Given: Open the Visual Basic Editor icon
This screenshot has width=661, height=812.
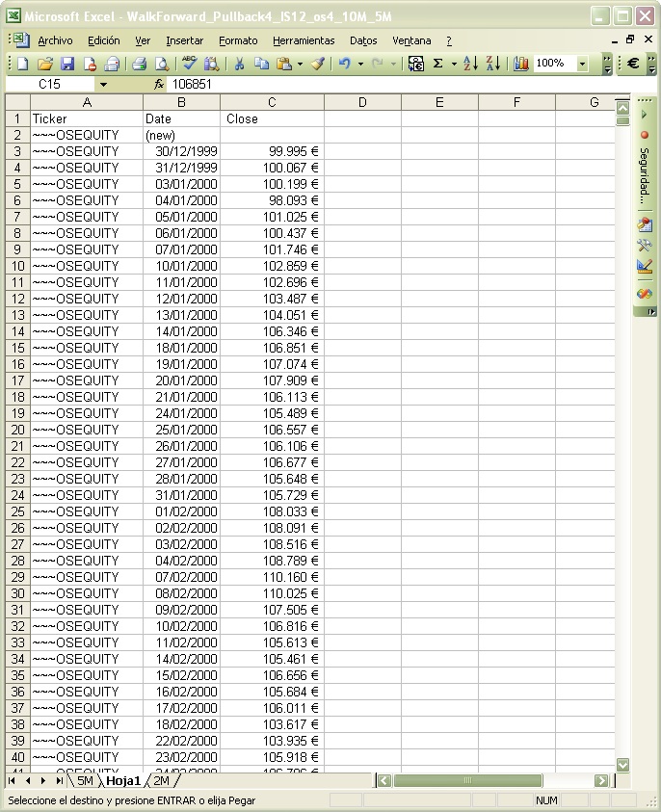Looking at the screenshot, I should pyautogui.click(x=645, y=224).
